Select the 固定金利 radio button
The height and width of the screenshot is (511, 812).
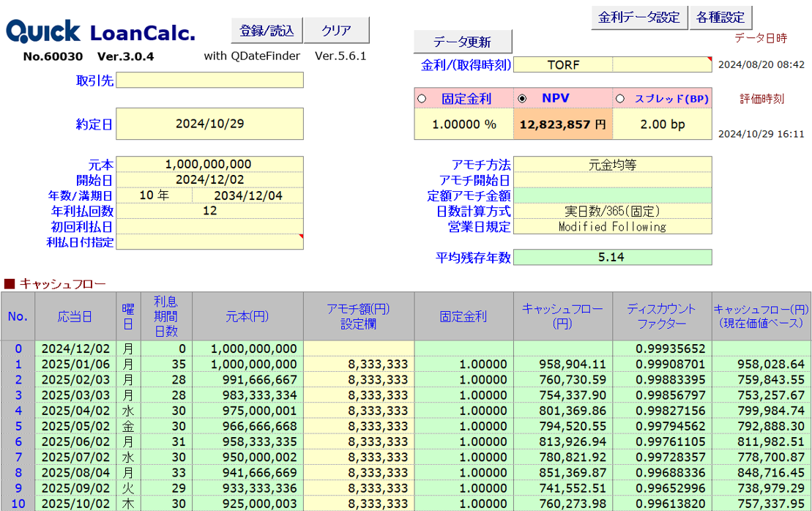(422, 99)
